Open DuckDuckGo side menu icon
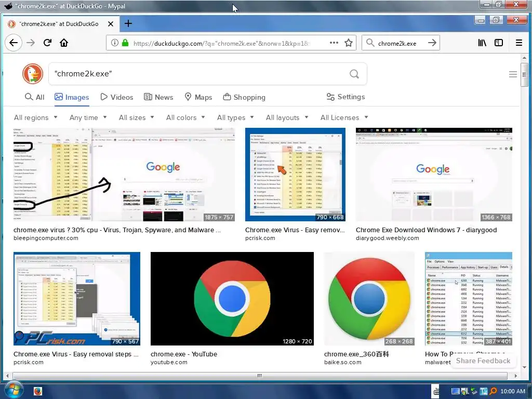The image size is (532, 399). click(x=513, y=74)
